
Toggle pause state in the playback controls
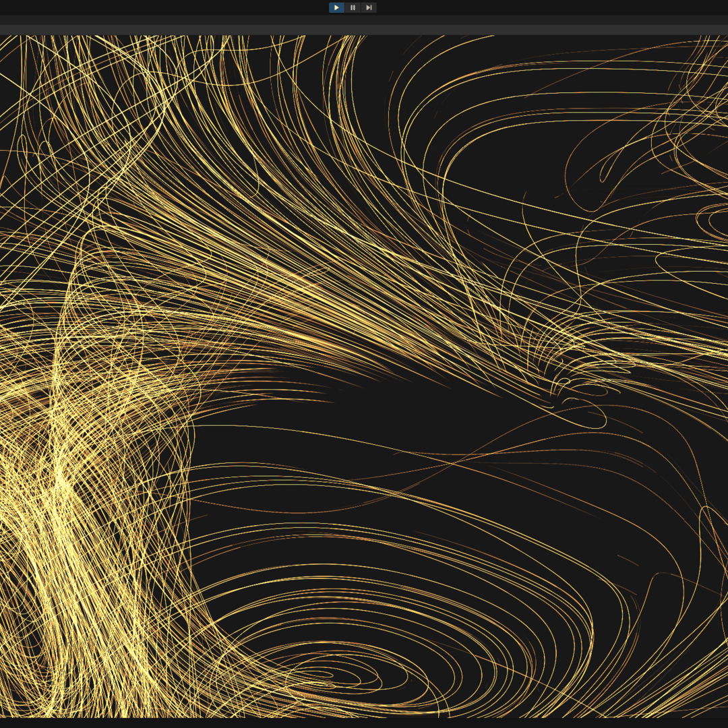point(353,7)
